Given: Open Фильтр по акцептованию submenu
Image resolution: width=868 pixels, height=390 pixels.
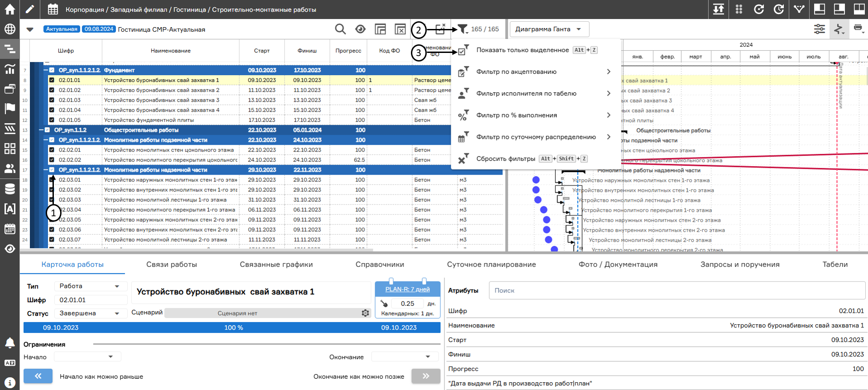Looking at the screenshot, I should (537, 71).
